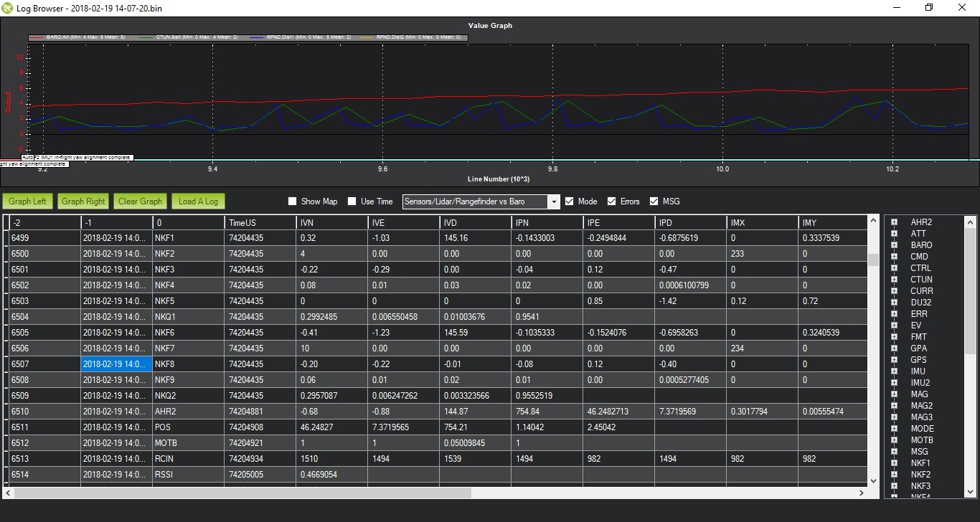980x522 pixels.
Task: Uncheck the MSG checkbox
Action: [x=654, y=201]
